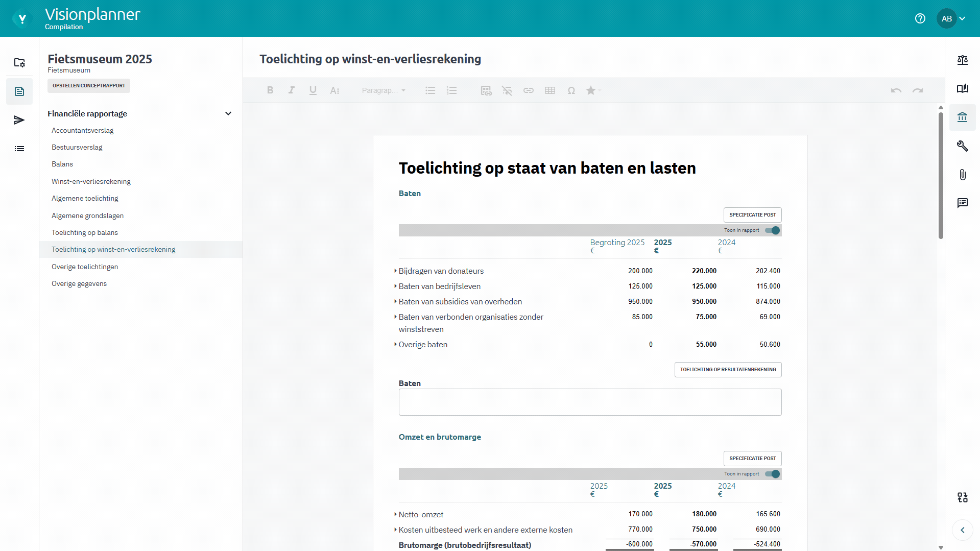Click the Visionplanner logo icon
This screenshot has height=551, width=980.
(20, 19)
